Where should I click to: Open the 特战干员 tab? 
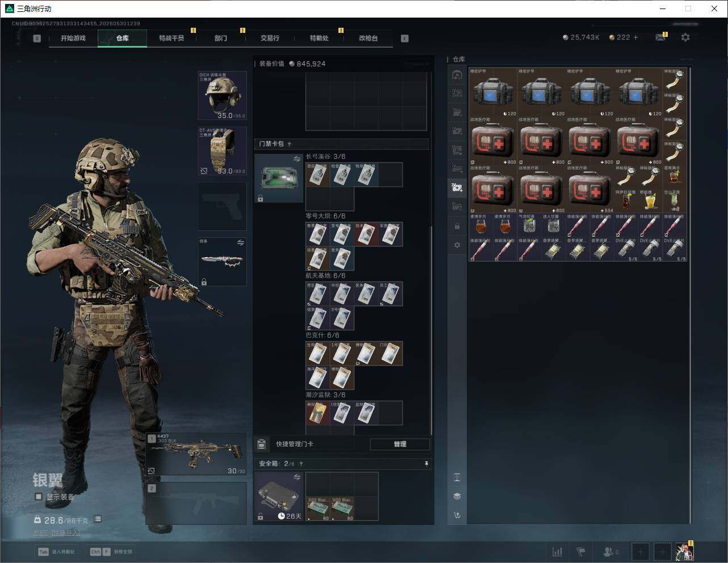(x=171, y=38)
